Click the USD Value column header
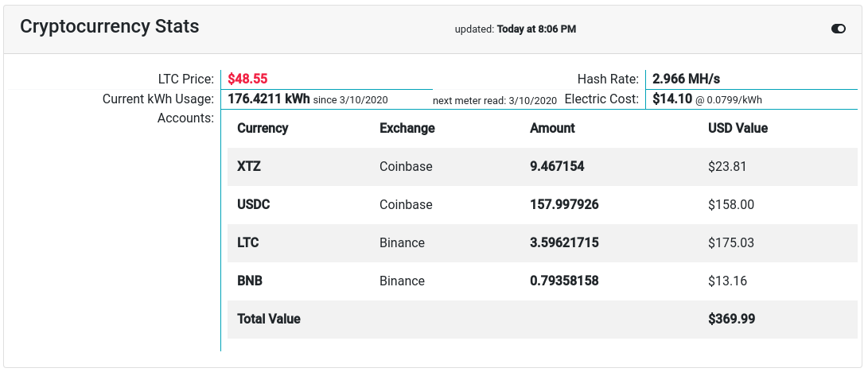This screenshot has height=372, width=868. tap(738, 128)
